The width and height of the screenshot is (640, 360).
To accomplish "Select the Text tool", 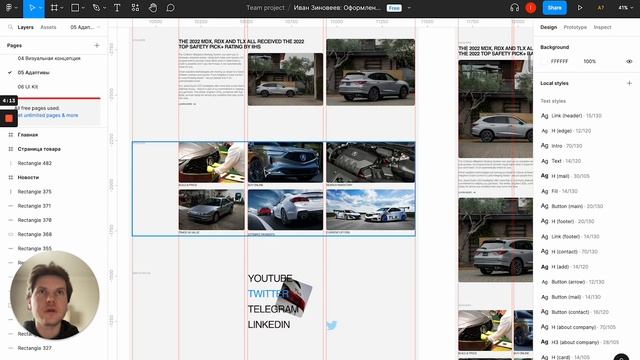I will (x=117, y=8).
